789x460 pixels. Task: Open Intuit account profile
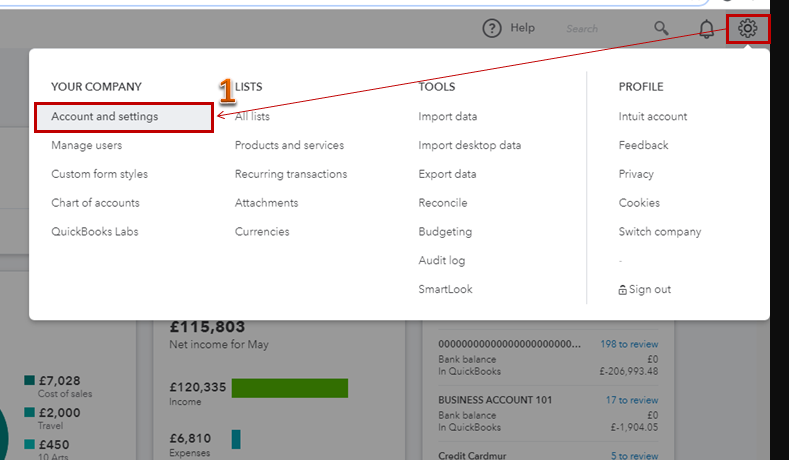point(653,117)
